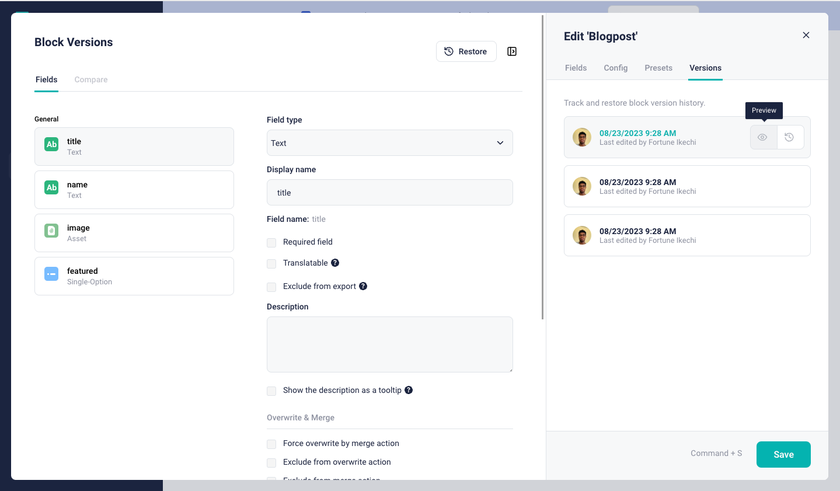
Task: Enable Exclude from overwrite action checkbox
Action: (x=272, y=463)
